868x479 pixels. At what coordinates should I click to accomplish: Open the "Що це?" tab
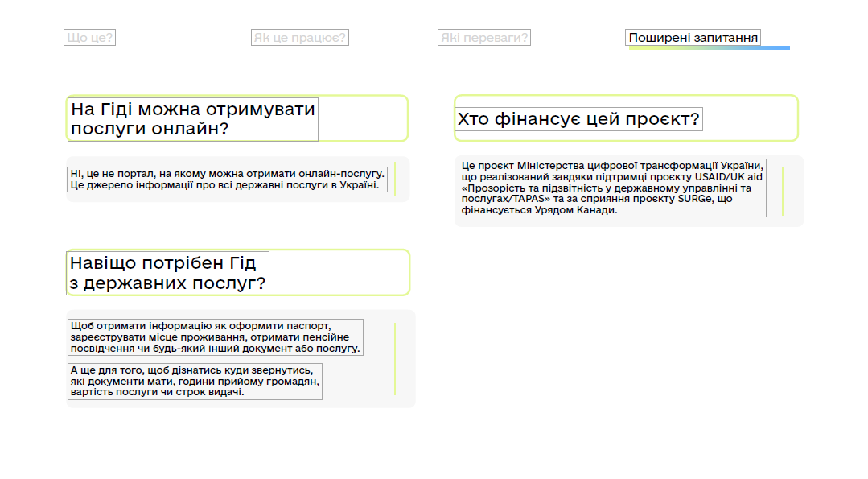(x=89, y=38)
